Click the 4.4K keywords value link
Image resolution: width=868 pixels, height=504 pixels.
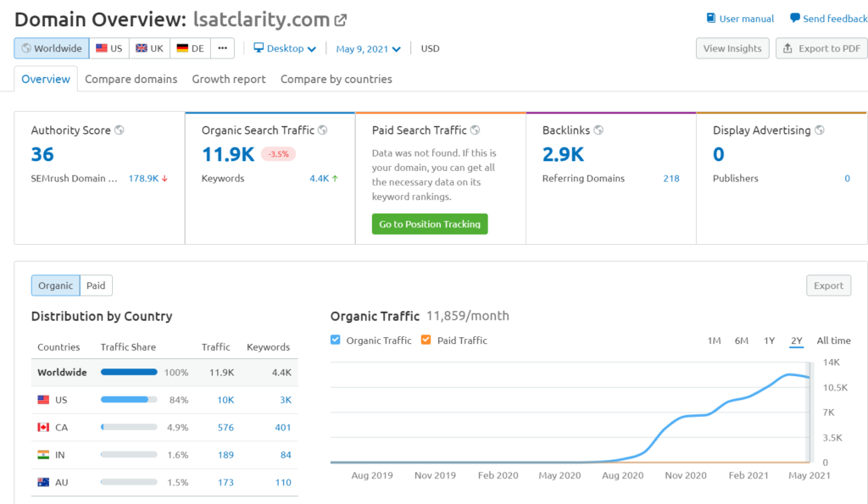(319, 178)
